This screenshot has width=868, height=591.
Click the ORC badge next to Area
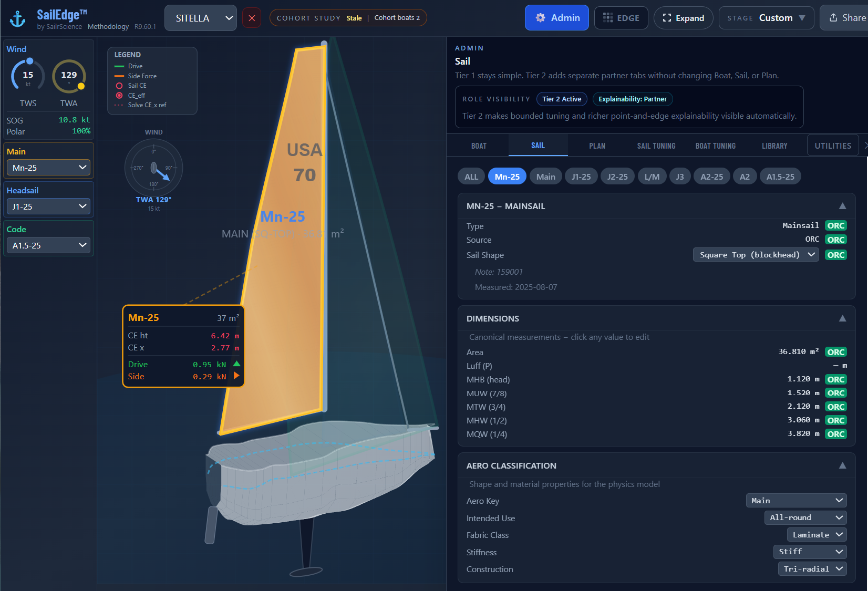[835, 351]
